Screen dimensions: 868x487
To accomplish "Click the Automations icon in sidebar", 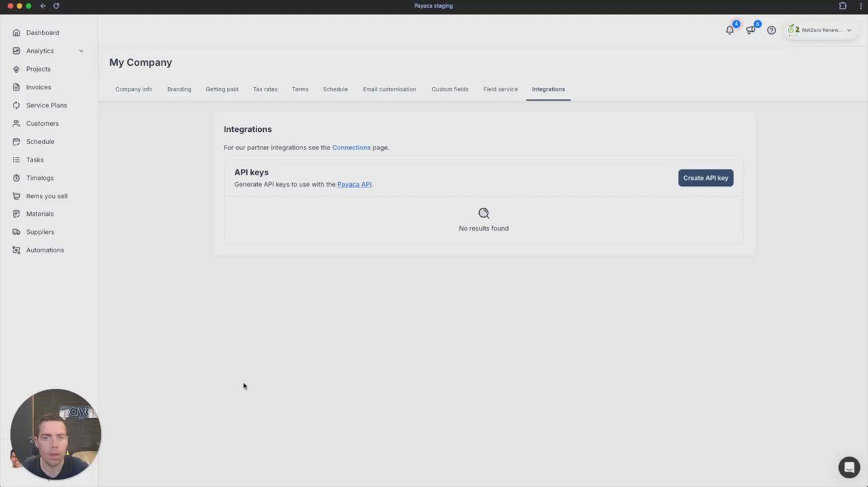I will pyautogui.click(x=16, y=250).
